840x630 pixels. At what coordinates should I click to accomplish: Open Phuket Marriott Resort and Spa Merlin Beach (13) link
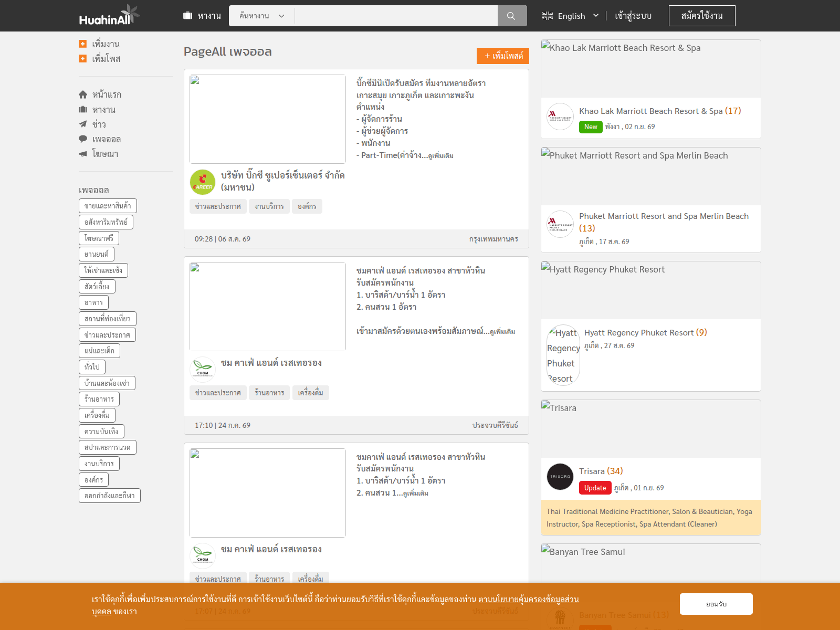(664, 222)
